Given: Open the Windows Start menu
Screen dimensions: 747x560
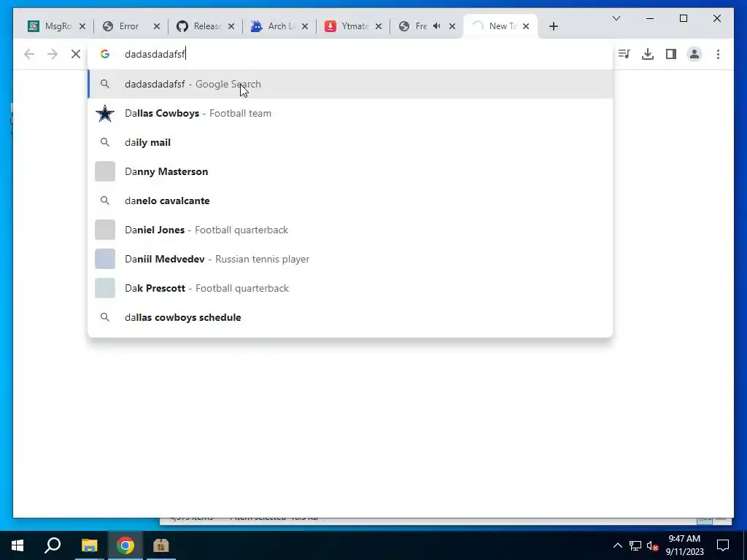Looking at the screenshot, I should click(x=18, y=545).
